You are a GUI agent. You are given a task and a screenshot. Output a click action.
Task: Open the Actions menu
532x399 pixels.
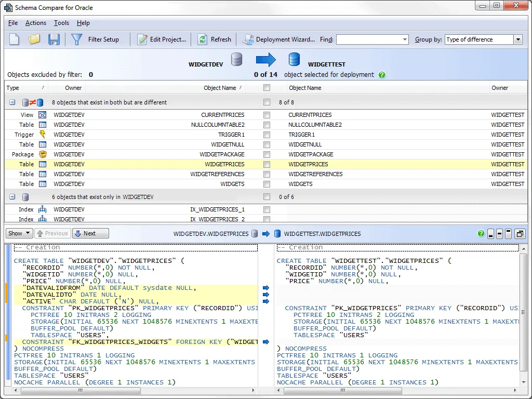point(35,23)
